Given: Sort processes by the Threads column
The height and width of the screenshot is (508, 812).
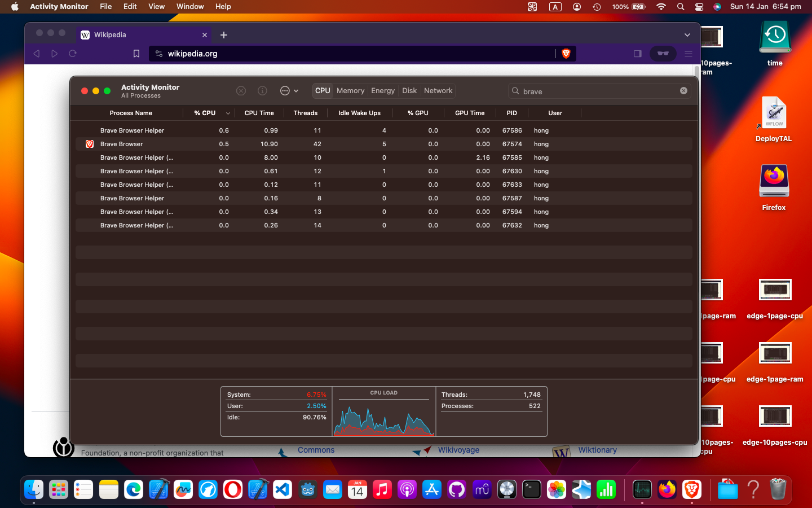Looking at the screenshot, I should pyautogui.click(x=305, y=113).
